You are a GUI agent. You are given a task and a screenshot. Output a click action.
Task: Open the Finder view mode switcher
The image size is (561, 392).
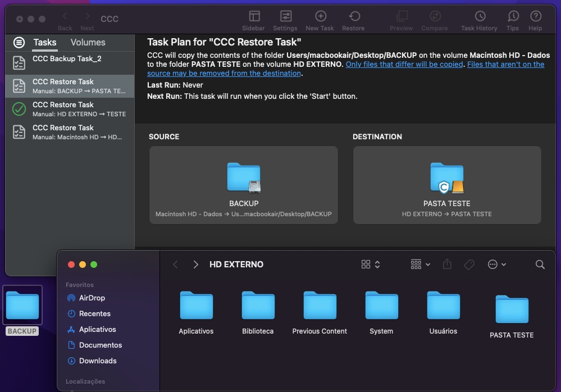371,265
